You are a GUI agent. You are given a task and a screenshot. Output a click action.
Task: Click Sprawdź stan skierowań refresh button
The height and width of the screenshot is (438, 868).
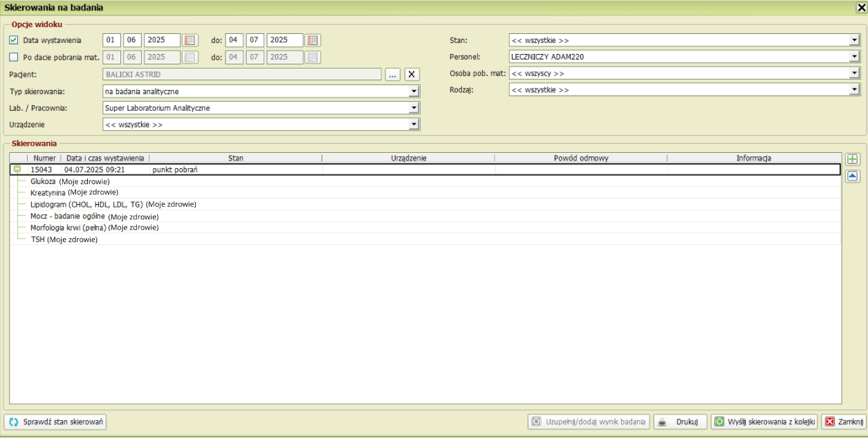pyautogui.click(x=56, y=421)
